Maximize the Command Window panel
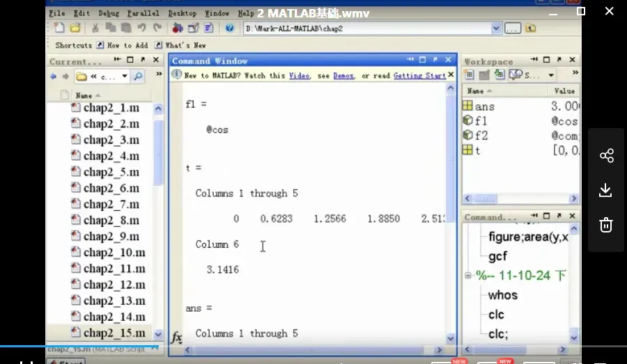 [423, 60]
